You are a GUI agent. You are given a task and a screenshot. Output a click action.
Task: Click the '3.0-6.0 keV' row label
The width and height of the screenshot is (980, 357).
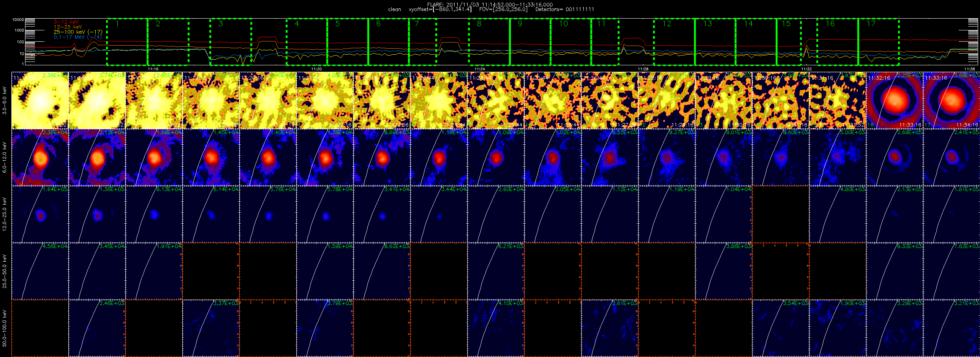[5, 100]
